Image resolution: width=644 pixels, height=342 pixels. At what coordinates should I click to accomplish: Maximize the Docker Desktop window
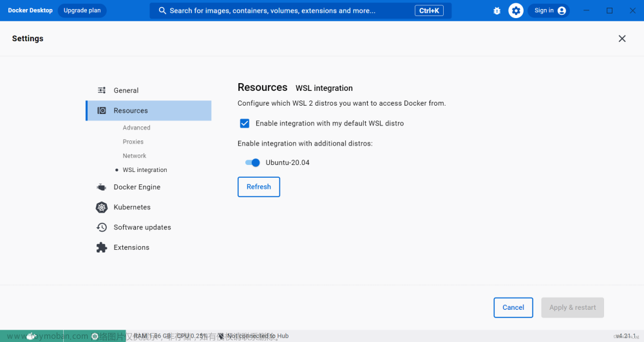click(609, 11)
